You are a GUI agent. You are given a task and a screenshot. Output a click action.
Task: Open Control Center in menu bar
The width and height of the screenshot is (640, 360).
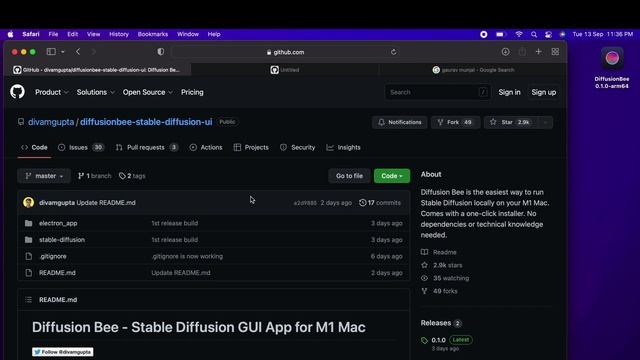click(548, 34)
